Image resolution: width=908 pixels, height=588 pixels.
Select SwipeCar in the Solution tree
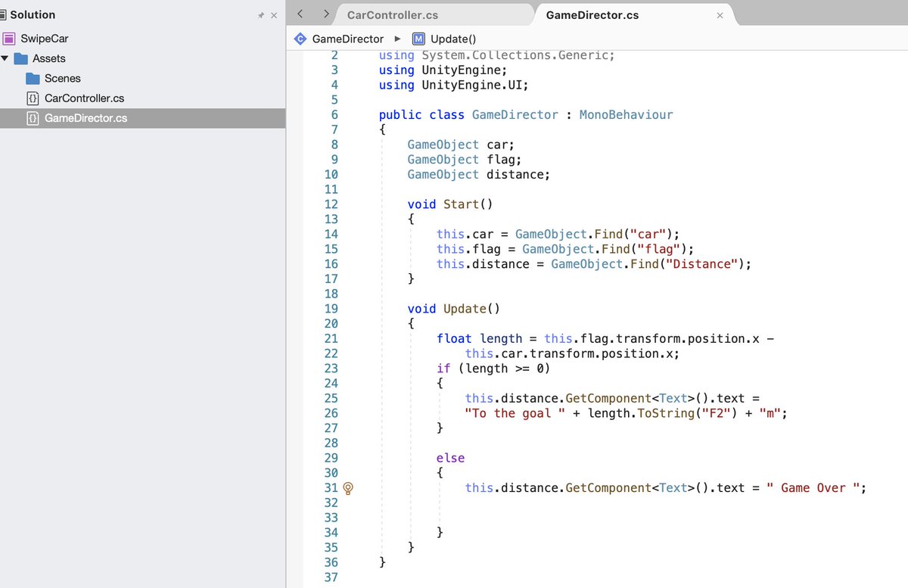[x=45, y=39]
